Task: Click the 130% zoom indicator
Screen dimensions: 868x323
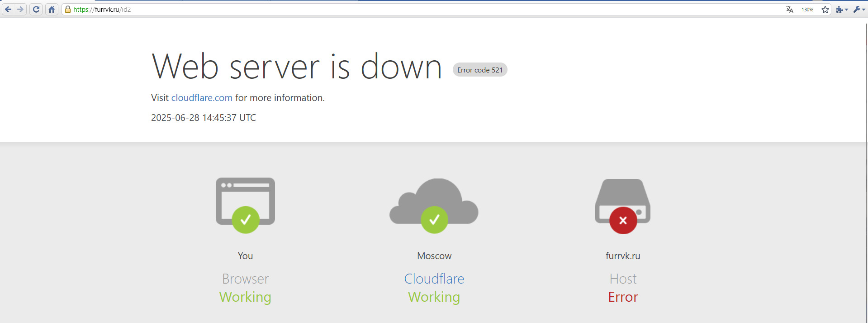Action: coord(807,10)
